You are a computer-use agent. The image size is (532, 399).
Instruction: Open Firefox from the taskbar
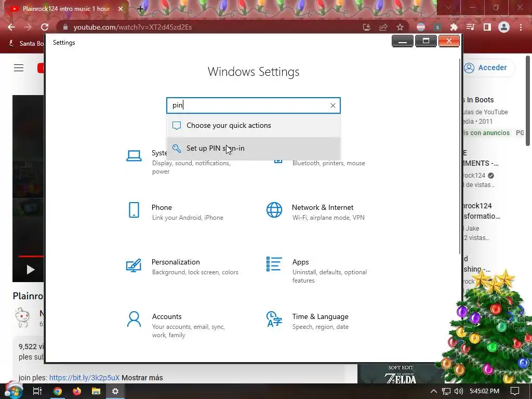pyautogui.click(x=77, y=391)
